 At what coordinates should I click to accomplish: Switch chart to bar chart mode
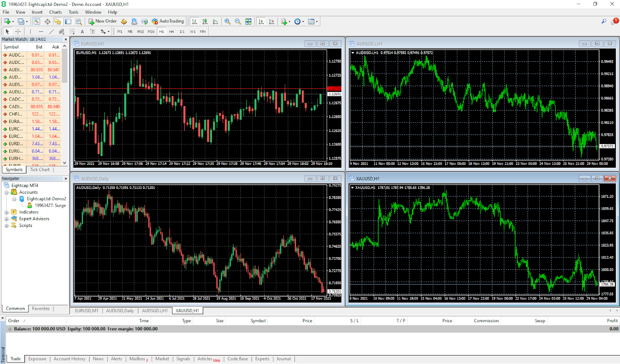coord(195,22)
